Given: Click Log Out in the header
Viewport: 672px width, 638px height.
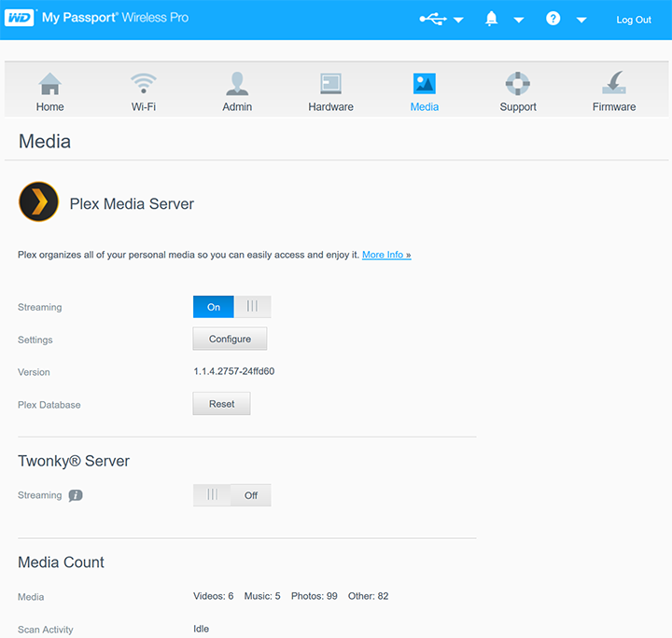Looking at the screenshot, I should (634, 20).
